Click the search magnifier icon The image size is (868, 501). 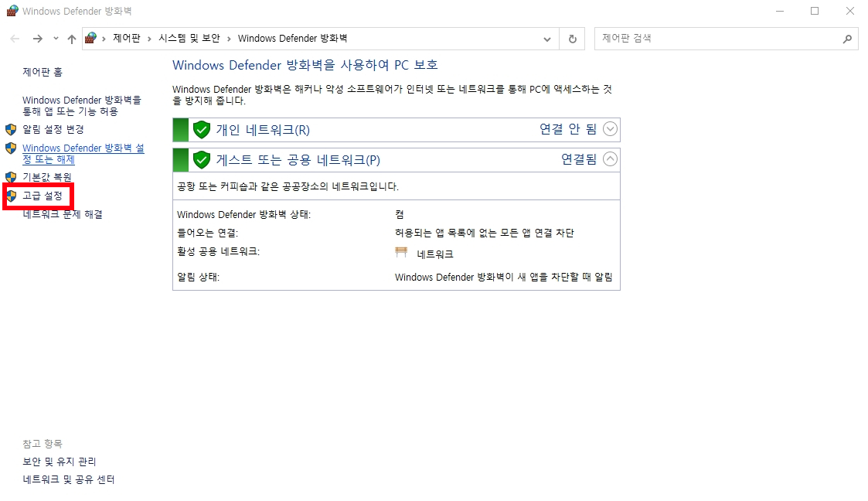pyautogui.click(x=847, y=39)
